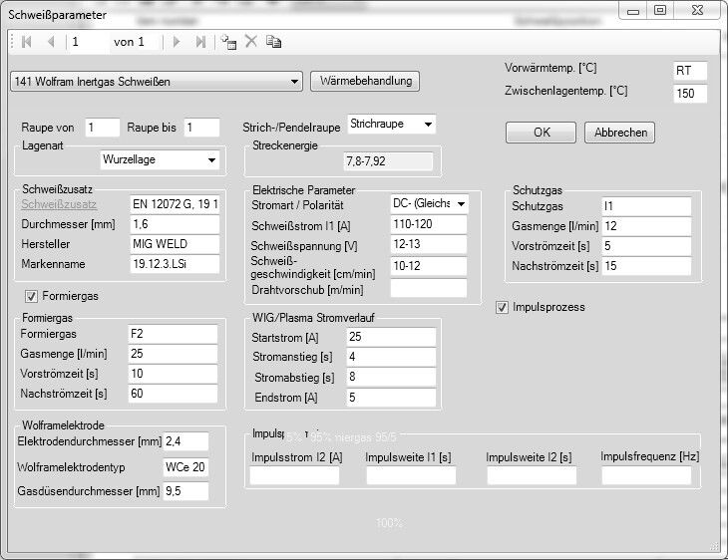Click Formiergas Nachströmzeit field 60
The width and height of the screenshot is (728, 560).
coord(173,394)
